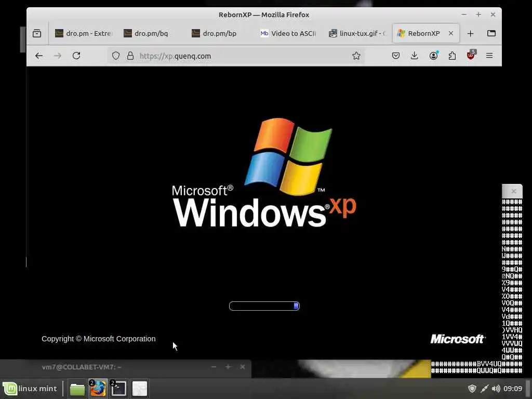
Task: Reload the RebornXP page
Action: point(76,56)
